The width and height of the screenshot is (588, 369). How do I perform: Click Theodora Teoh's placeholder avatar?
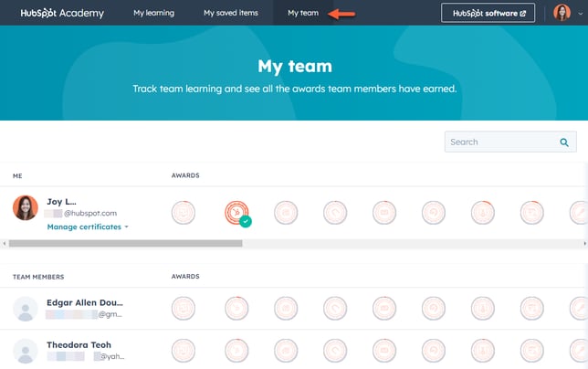click(26, 351)
